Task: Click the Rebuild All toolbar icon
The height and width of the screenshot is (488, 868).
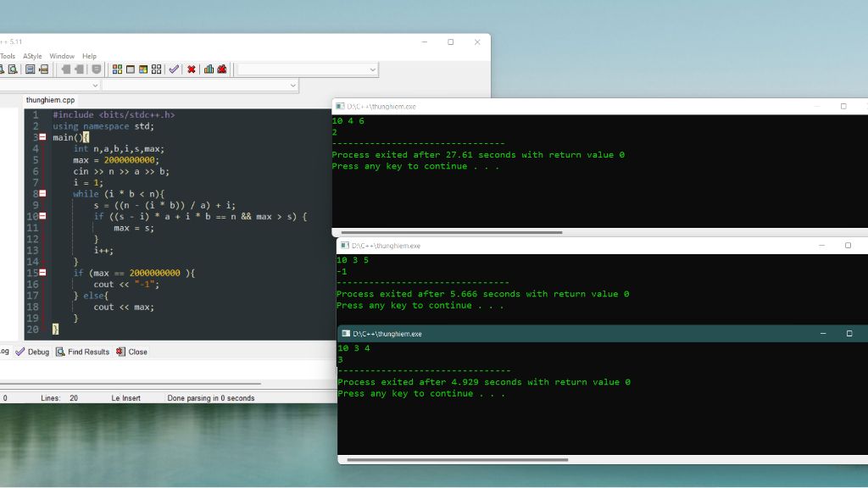Action: click(157, 69)
